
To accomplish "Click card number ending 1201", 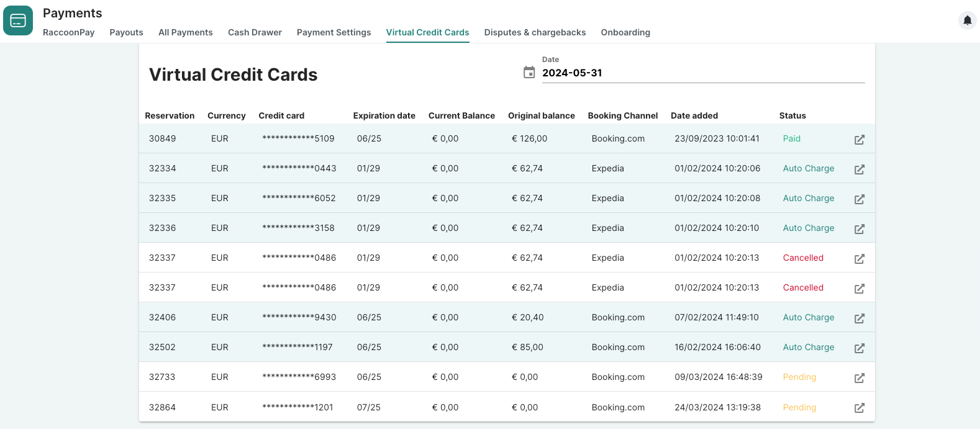I will click(297, 407).
